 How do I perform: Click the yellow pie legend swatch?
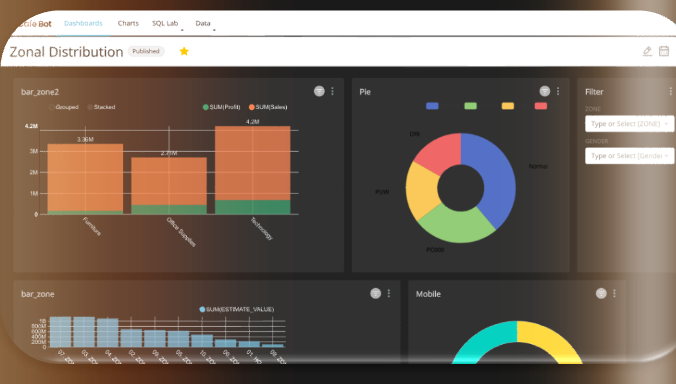508,106
